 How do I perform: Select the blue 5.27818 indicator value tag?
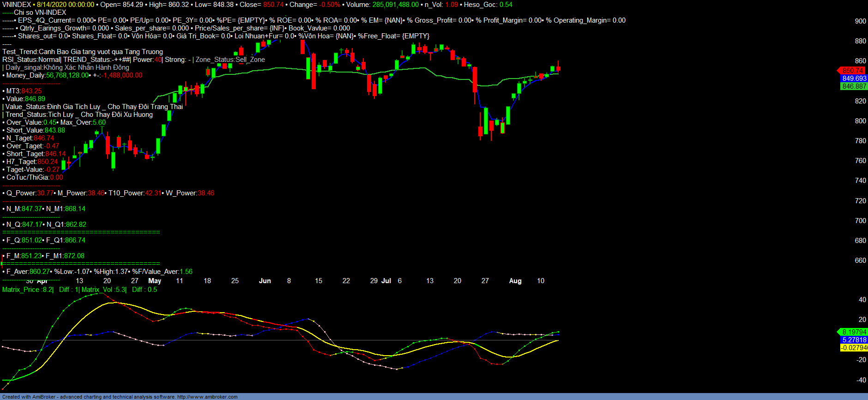854,340
